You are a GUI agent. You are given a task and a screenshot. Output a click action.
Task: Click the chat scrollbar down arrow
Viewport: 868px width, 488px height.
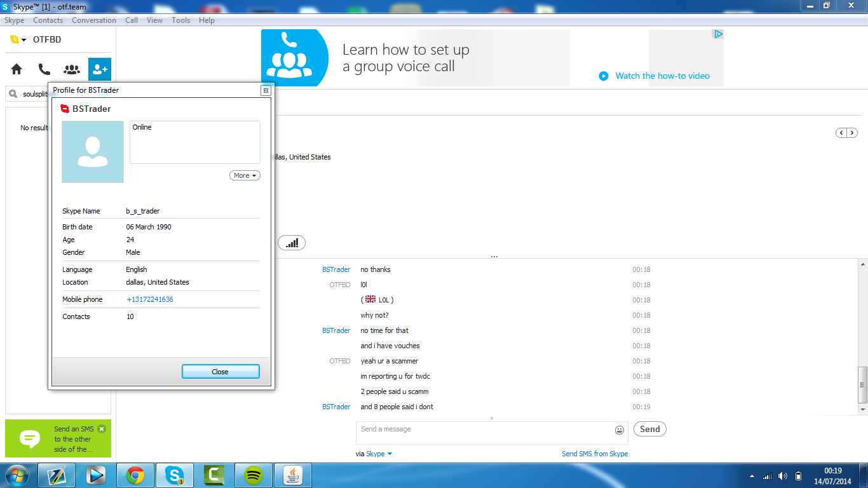[862, 410]
